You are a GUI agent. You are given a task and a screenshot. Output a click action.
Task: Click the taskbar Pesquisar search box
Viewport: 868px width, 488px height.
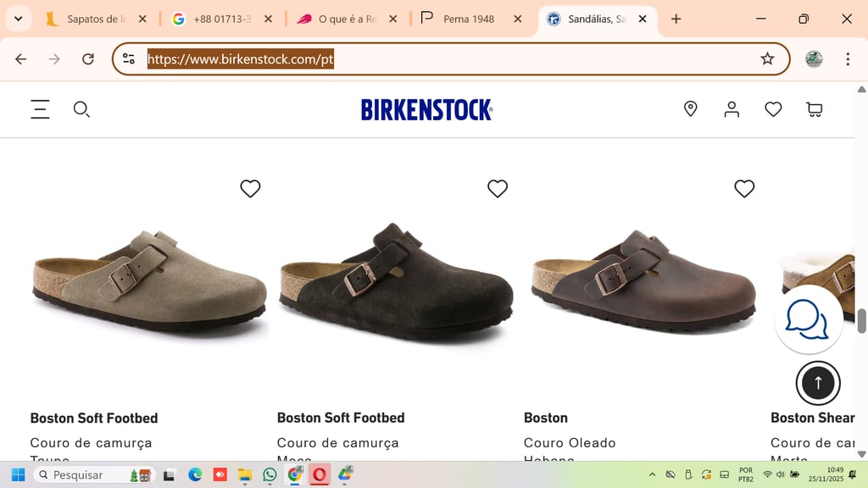94,474
